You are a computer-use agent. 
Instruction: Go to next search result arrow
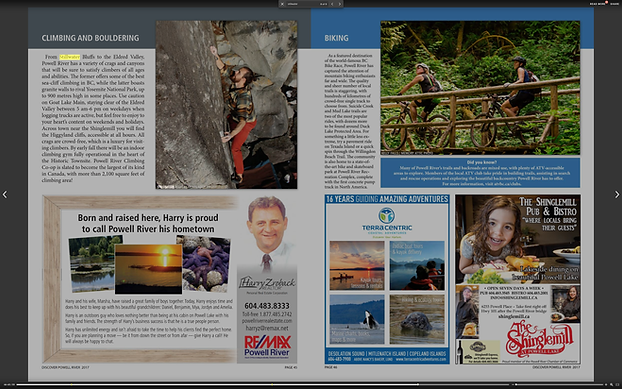[340, 4]
